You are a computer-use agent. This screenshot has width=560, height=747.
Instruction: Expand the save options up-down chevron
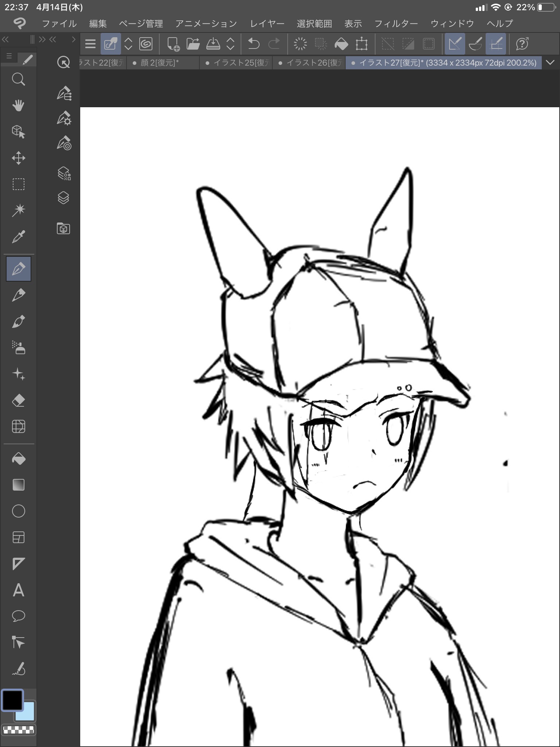(230, 44)
